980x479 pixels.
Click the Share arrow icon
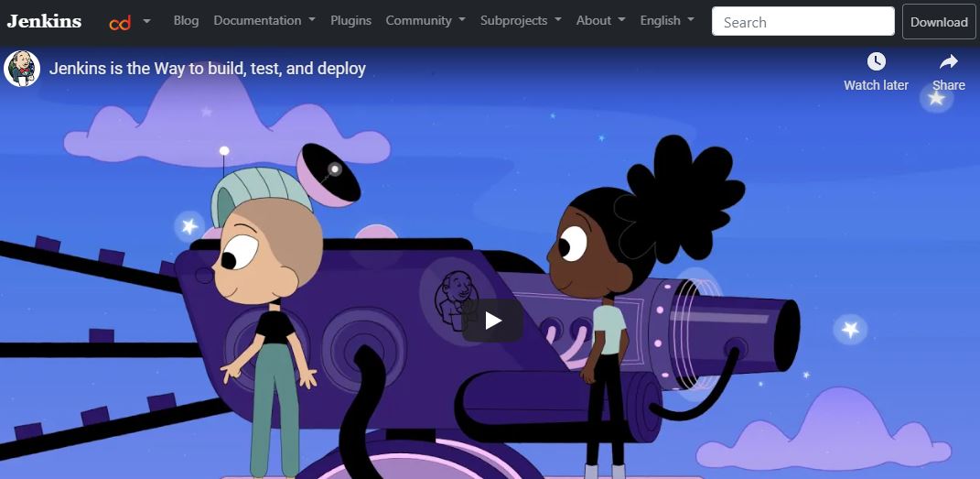click(x=949, y=61)
